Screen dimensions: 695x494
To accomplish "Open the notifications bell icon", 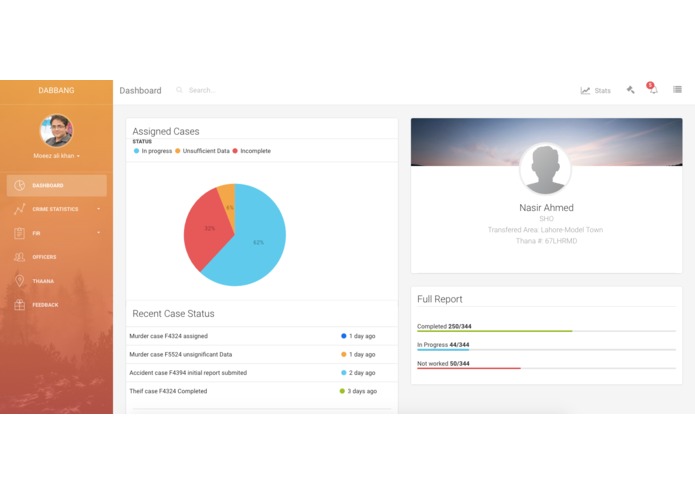I will point(653,90).
